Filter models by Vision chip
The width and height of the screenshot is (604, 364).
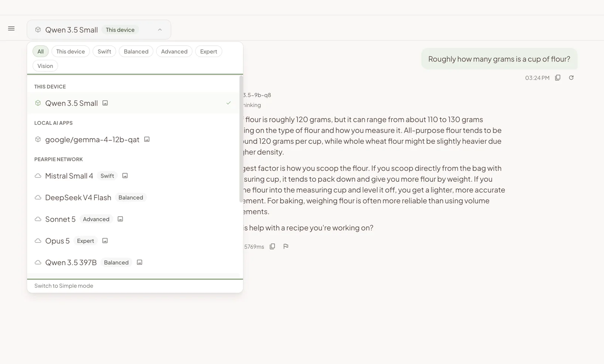[45, 66]
